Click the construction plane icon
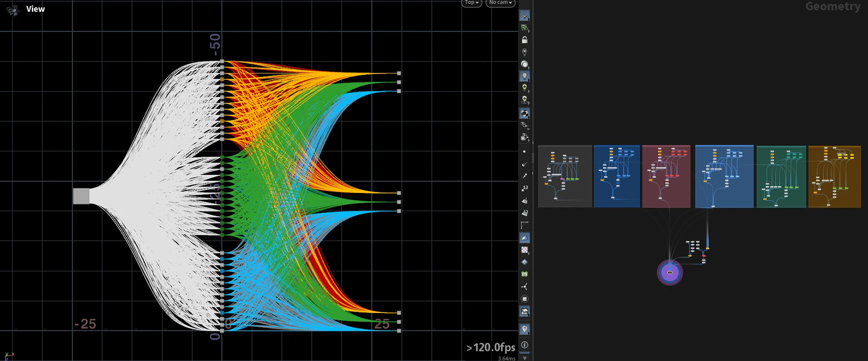This screenshot has height=361, width=868. [525, 28]
